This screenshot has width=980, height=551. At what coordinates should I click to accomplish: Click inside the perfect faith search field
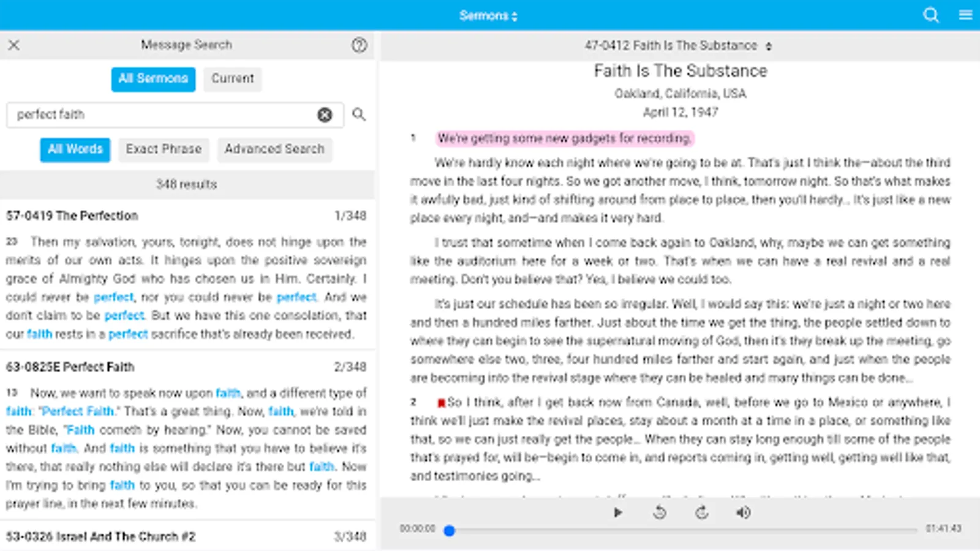point(153,114)
